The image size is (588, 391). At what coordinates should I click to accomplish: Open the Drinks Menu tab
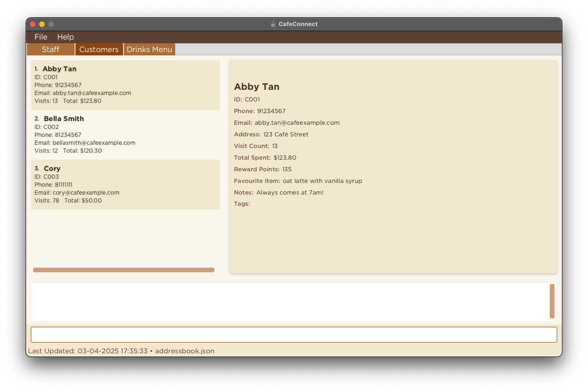coord(150,49)
